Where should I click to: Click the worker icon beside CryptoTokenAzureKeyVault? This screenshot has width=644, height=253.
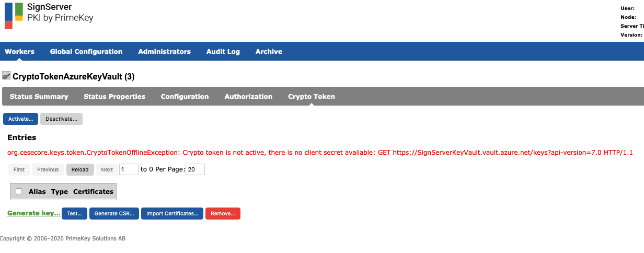tap(6, 76)
